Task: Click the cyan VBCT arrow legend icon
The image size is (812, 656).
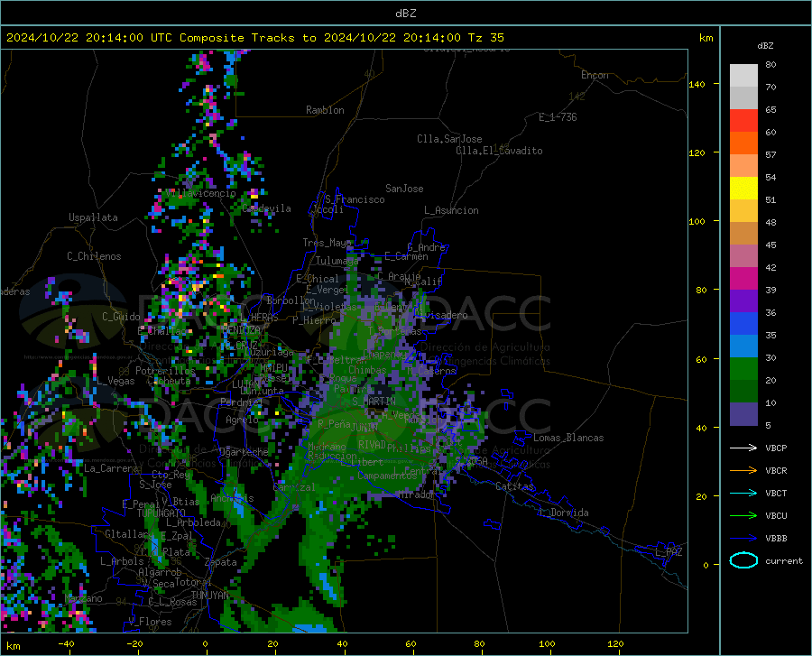Action: click(x=743, y=493)
